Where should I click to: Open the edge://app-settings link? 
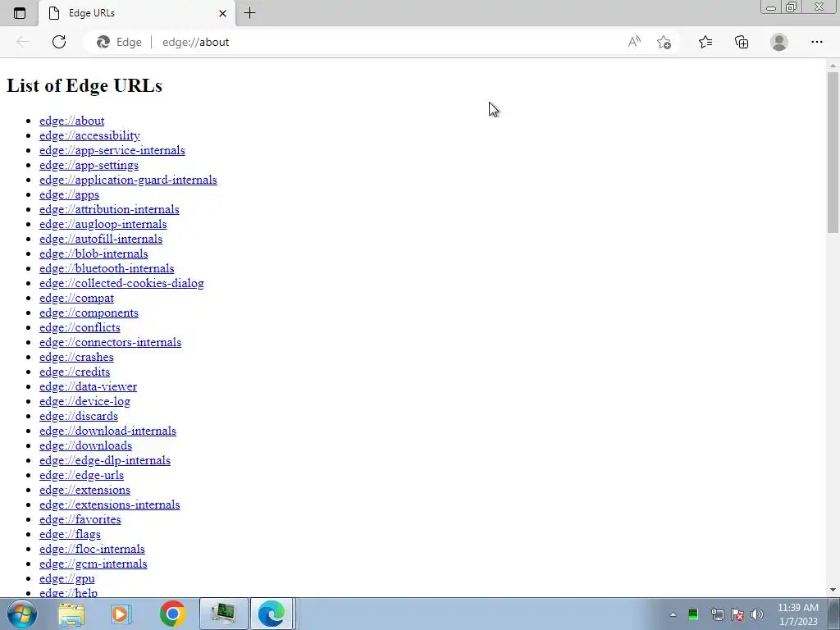click(x=89, y=165)
